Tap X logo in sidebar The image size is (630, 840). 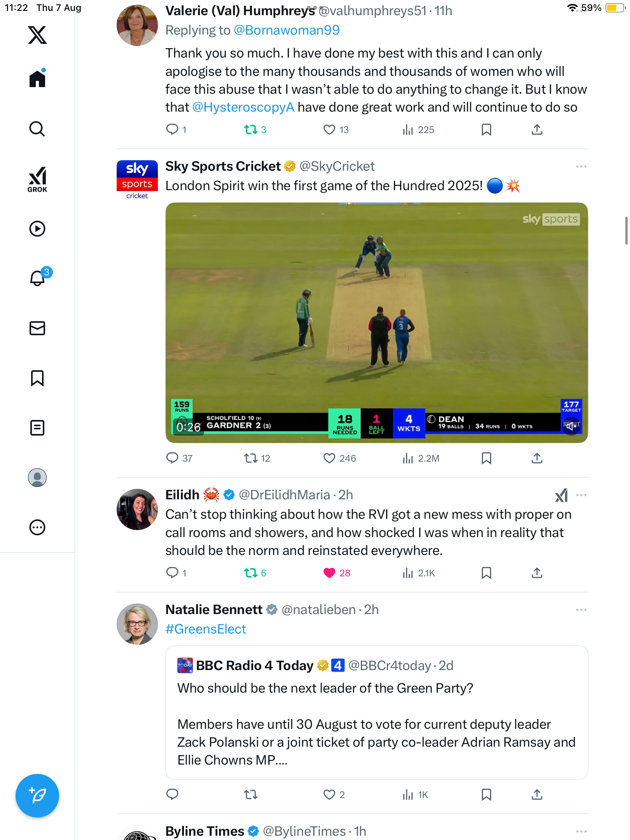37,35
